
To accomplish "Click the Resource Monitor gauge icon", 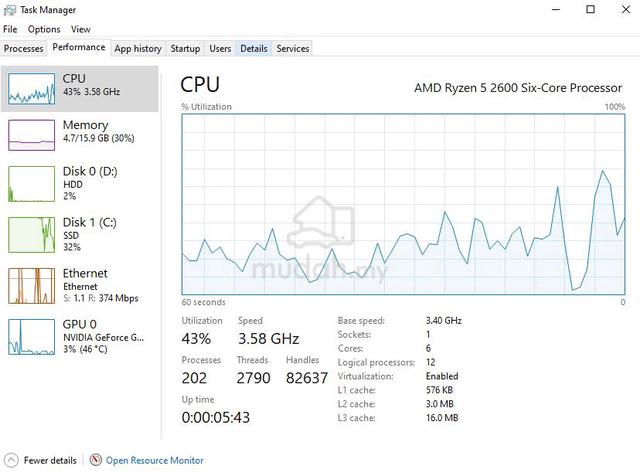I will [95, 460].
